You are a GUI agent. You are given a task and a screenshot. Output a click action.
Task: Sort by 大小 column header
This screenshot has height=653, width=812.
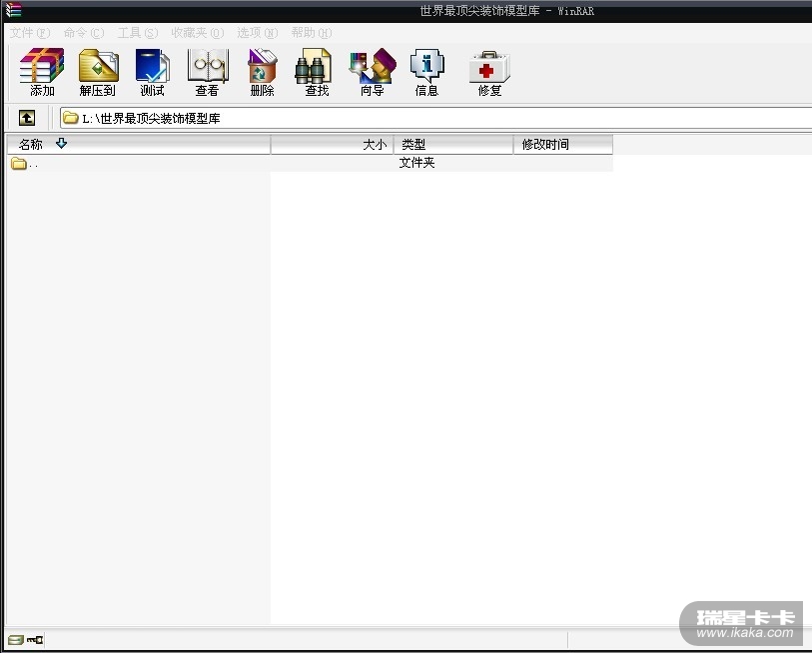[332, 144]
